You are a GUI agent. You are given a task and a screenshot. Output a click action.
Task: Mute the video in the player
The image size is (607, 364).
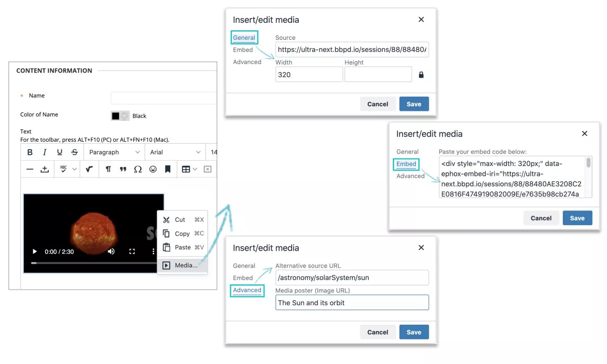coord(111,252)
